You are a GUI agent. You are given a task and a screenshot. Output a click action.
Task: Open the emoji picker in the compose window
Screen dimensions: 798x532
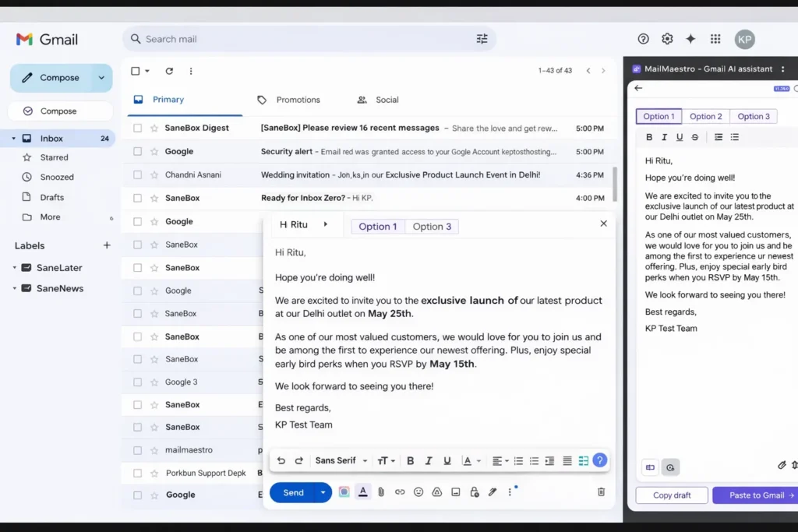(419, 491)
